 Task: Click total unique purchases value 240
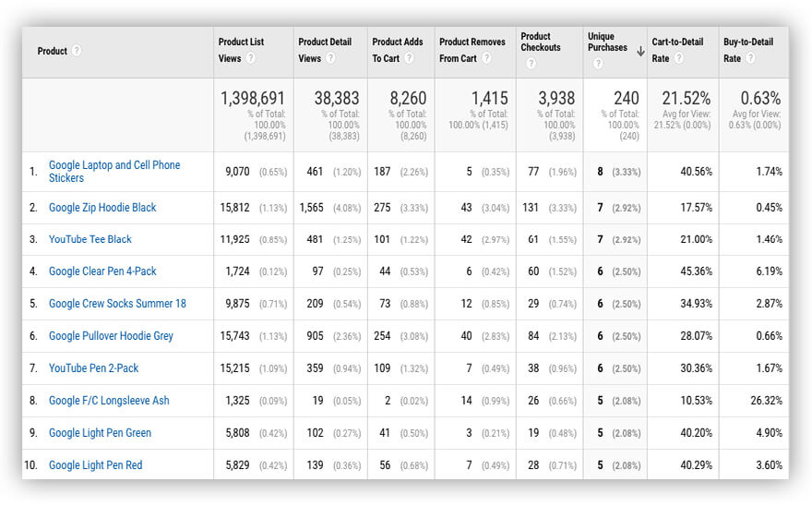pos(627,98)
